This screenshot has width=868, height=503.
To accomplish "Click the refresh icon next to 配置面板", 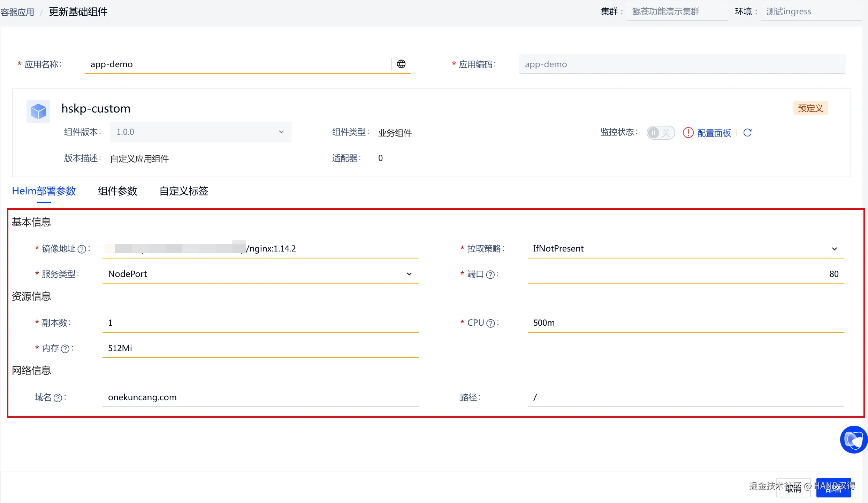I will (747, 133).
